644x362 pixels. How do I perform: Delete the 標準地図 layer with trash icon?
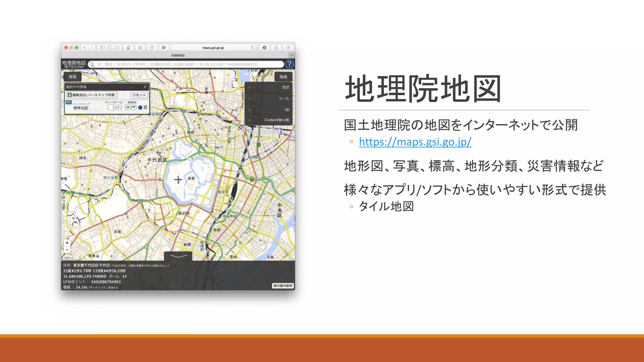[145, 107]
